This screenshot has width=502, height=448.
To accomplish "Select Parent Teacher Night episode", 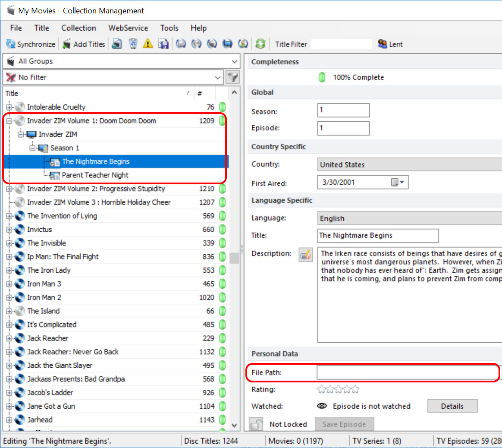I will (95, 175).
